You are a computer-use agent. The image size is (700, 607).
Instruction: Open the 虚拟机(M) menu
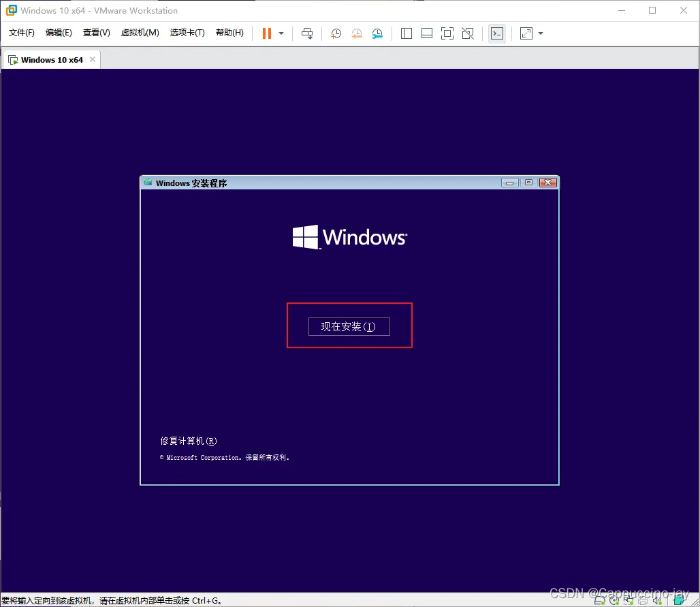tap(140, 33)
